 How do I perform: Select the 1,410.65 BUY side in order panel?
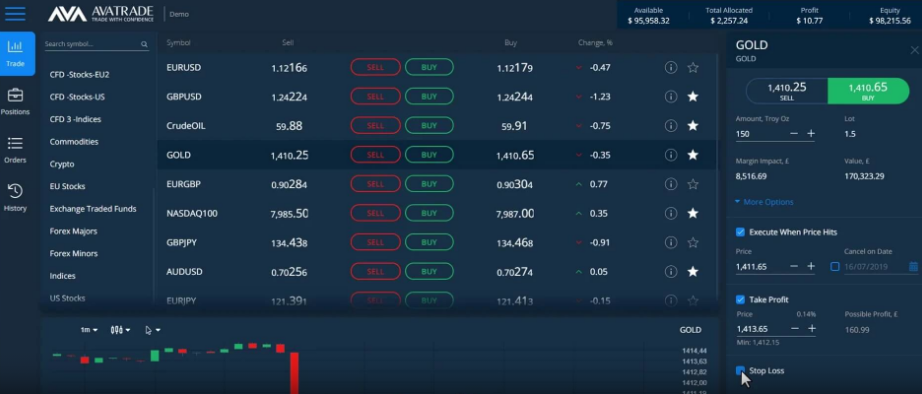(868, 91)
